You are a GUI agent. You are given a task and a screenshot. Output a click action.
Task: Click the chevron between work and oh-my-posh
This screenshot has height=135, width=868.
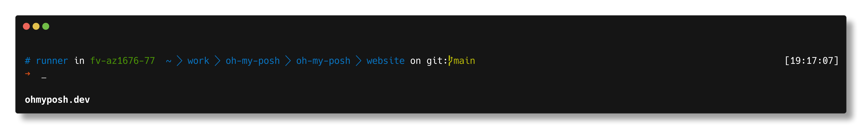(x=218, y=61)
